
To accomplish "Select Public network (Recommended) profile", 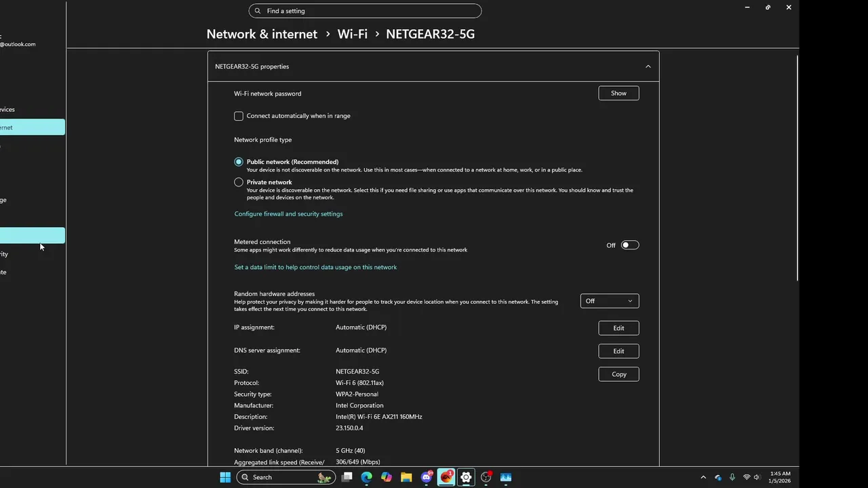I will (x=239, y=162).
